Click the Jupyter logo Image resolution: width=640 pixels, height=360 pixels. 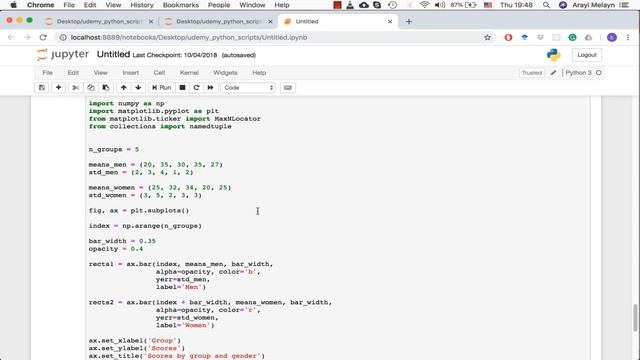[x=63, y=54]
